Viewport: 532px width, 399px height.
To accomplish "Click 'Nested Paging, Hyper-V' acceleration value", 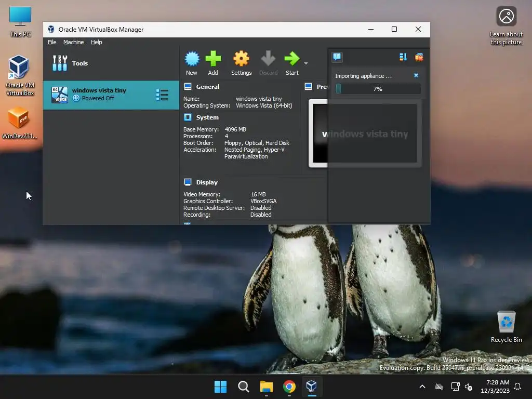I will (x=255, y=150).
